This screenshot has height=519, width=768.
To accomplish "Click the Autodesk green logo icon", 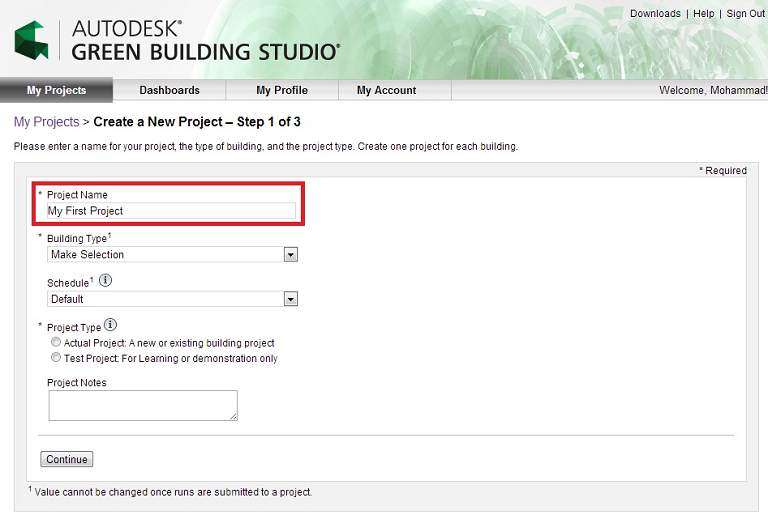I will [32, 40].
